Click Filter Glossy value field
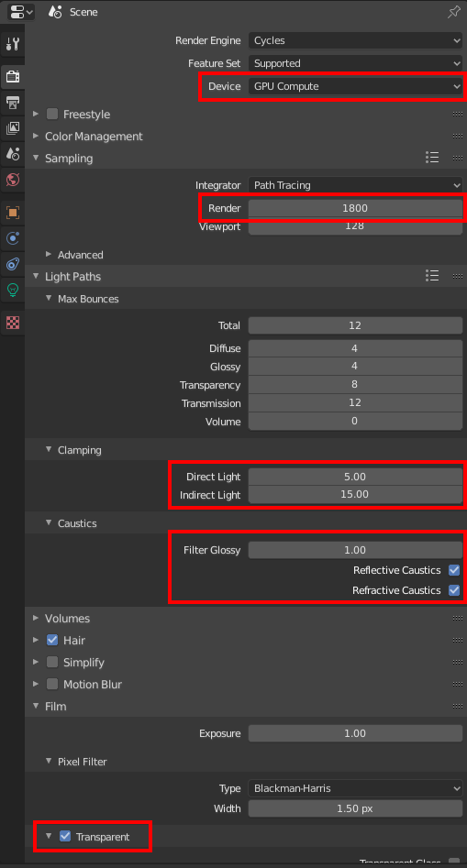 355,550
